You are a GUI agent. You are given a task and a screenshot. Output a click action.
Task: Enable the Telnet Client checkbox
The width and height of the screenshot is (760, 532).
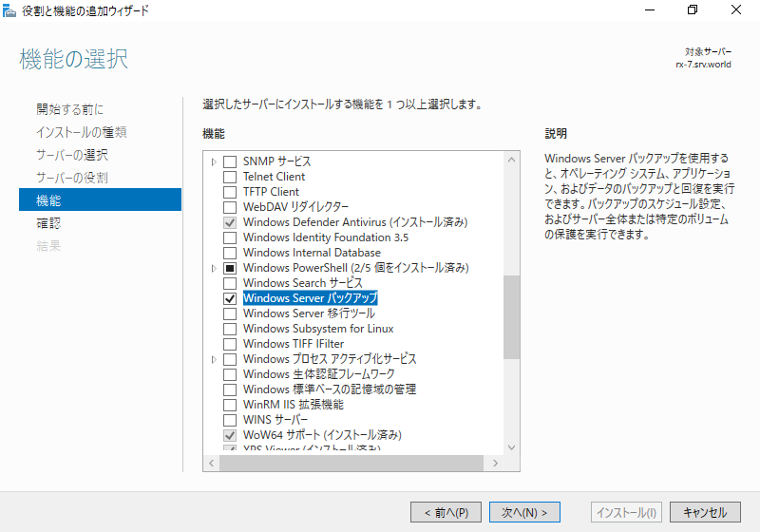click(x=230, y=177)
